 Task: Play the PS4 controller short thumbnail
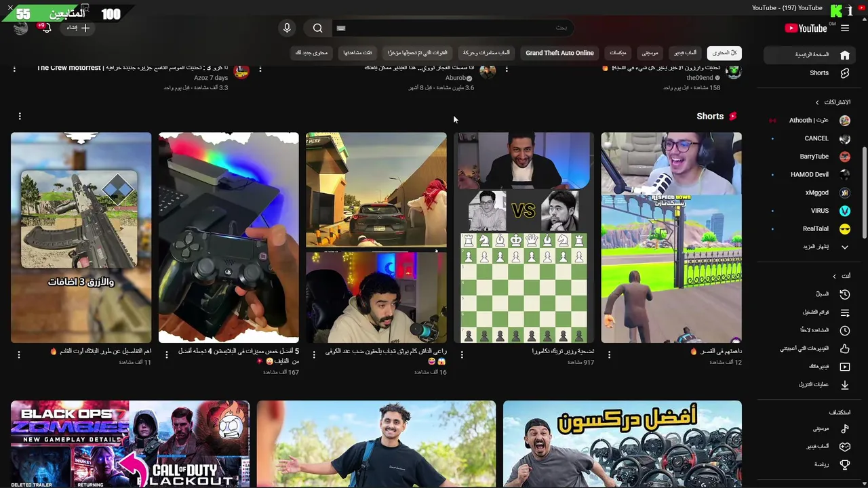[x=229, y=237]
